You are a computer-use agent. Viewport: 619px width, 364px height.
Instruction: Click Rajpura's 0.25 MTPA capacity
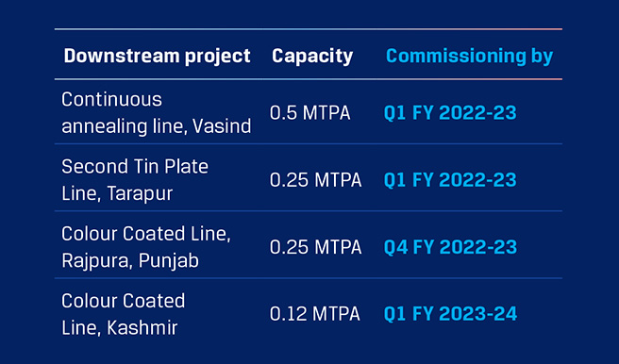[x=315, y=247]
